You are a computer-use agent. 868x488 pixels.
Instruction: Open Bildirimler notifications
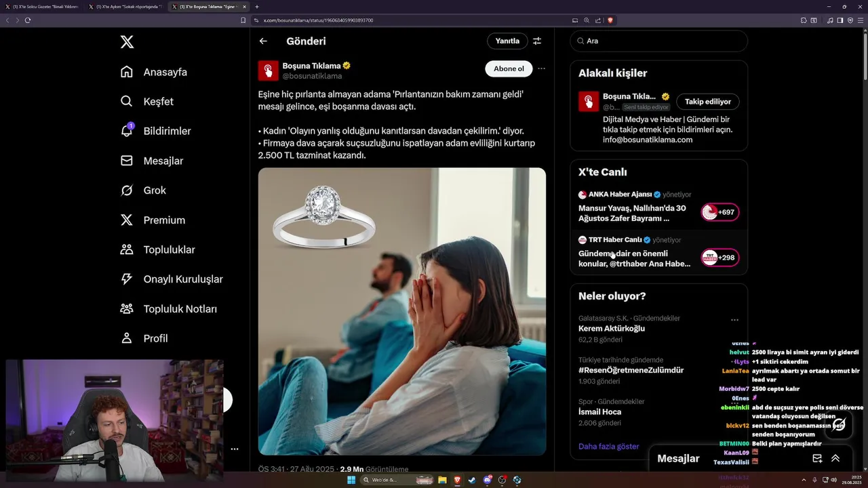pos(155,131)
